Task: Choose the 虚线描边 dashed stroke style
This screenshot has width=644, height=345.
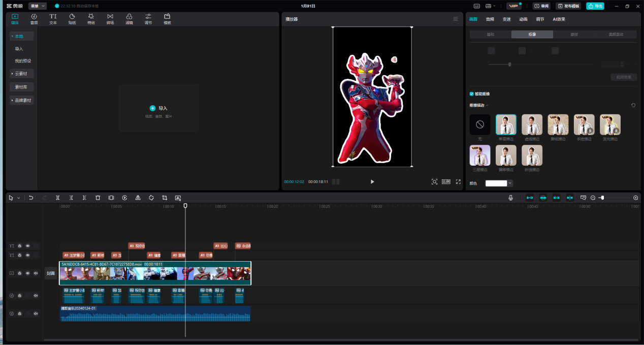Action: click(x=532, y=124)
